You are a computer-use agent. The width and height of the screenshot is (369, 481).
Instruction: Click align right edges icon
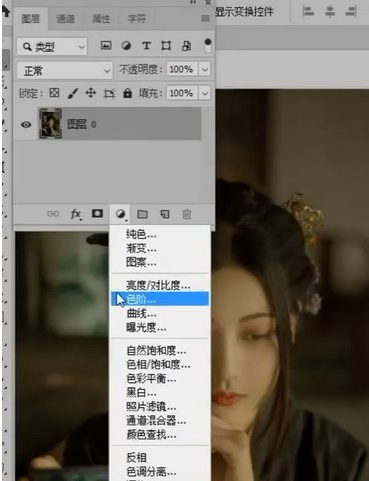[351, 12]
